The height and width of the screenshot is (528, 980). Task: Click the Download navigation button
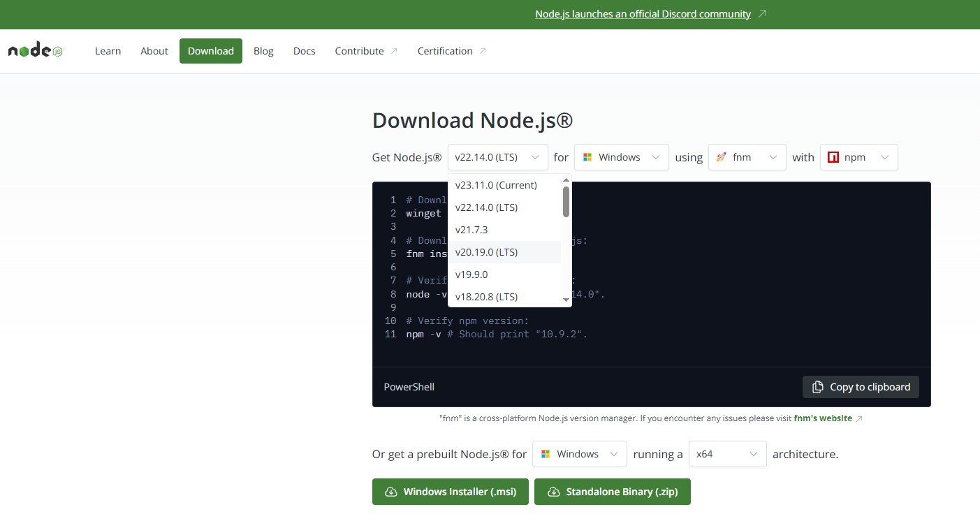coord(211,51)
